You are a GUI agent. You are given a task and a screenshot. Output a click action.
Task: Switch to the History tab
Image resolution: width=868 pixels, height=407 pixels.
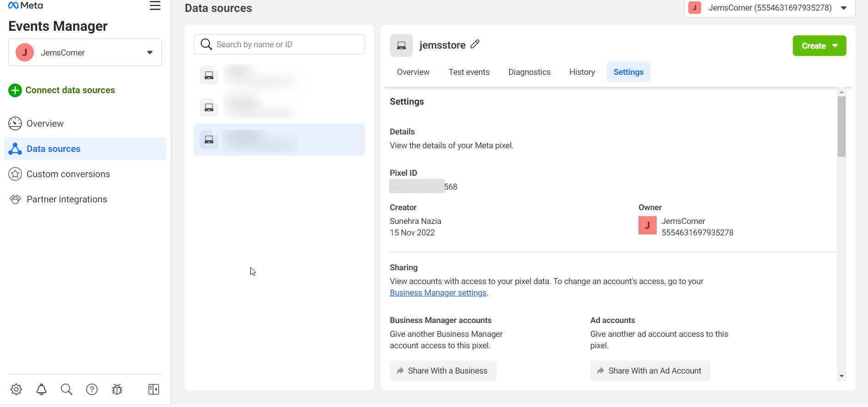tap(582, 72)
